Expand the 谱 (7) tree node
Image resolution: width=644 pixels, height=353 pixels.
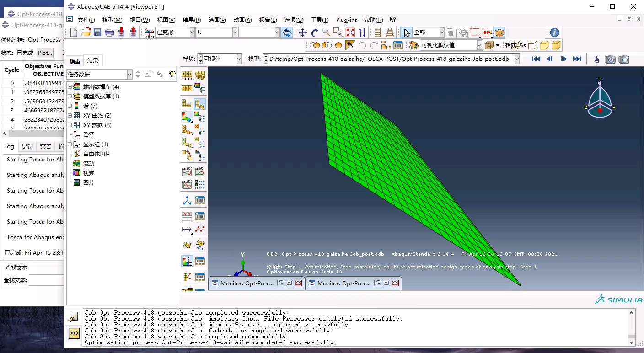coord(70,106)
